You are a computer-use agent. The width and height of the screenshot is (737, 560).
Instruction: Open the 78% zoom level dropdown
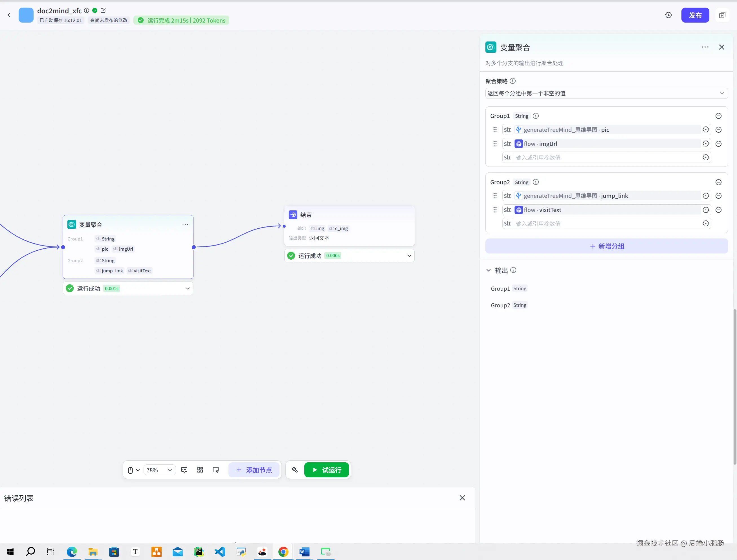pos(160,470)
